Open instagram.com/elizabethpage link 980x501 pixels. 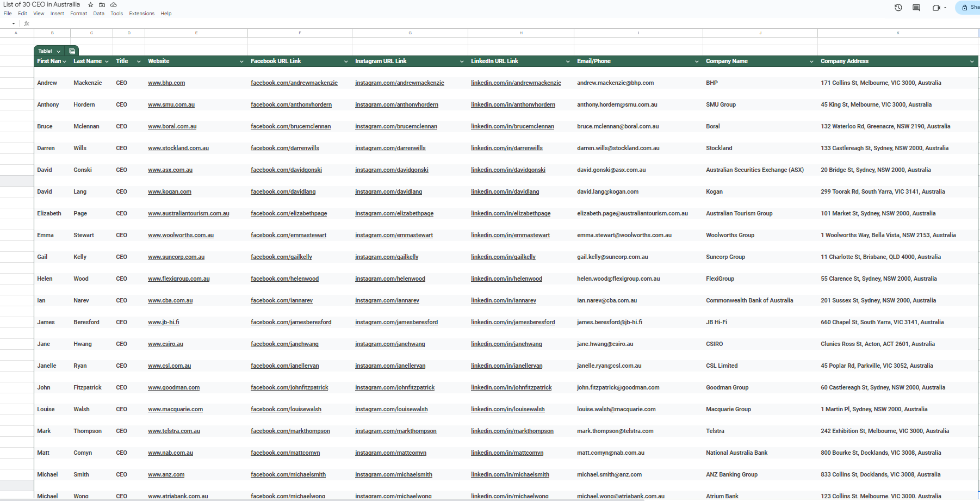pyautogui.click(x=394, y=214)
